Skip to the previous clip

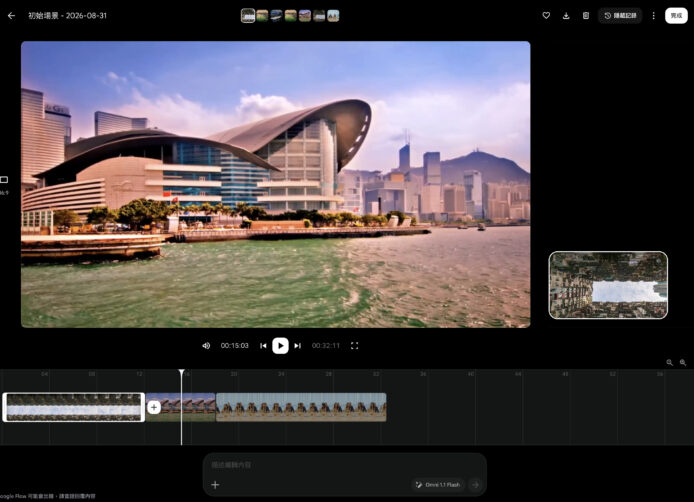(263, 346)
